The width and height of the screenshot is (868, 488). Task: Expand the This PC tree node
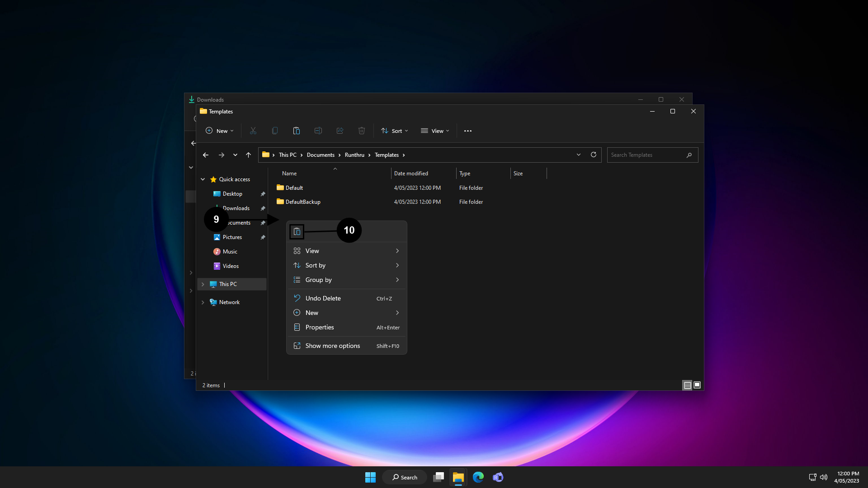click(x=203, y=284)
